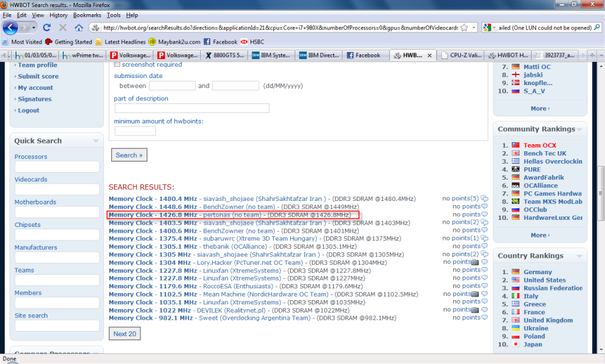Image resolution: width=605 pixels, height=364 pixels.
Task: Click the Firefox reload button
Action: pos(47,28)
